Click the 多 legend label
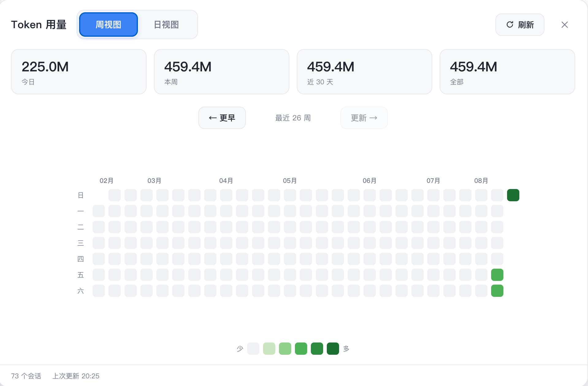 click(x=346, y=349)
